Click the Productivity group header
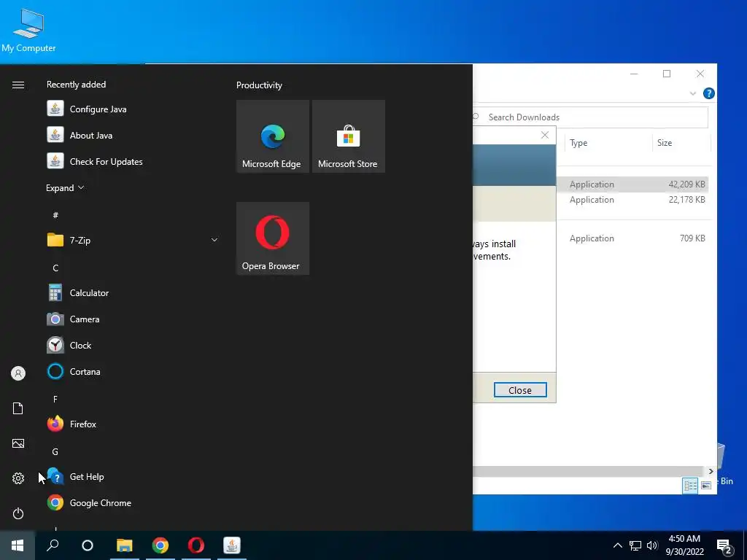 coord(259,85)
